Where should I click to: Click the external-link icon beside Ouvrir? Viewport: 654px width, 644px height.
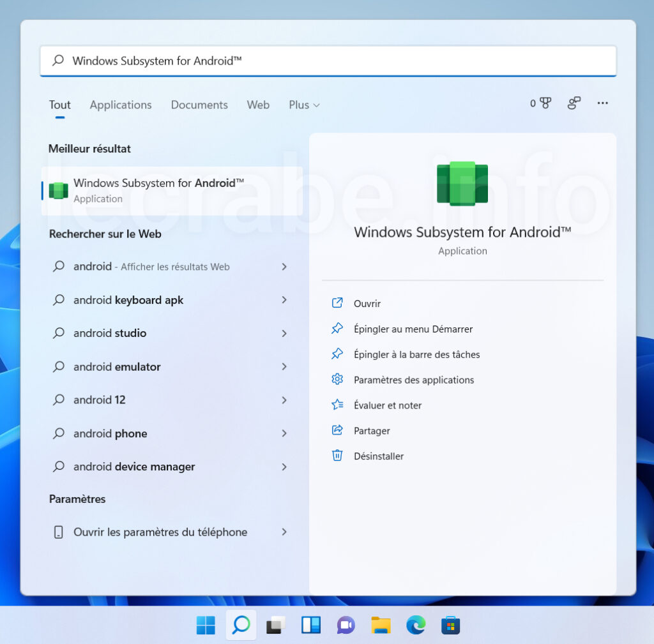click(337, 303)
